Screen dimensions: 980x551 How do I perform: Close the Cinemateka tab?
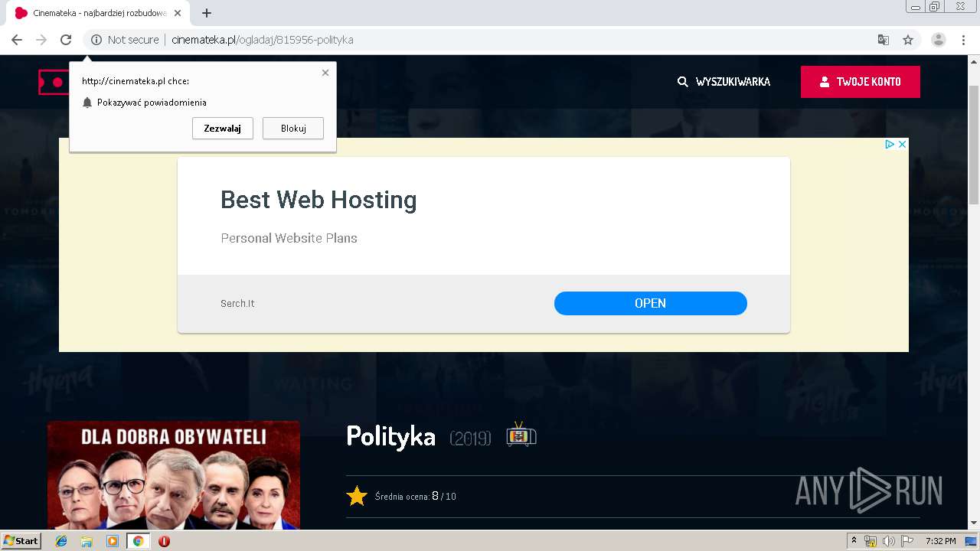pyautogui.click(x=178, y=13)
